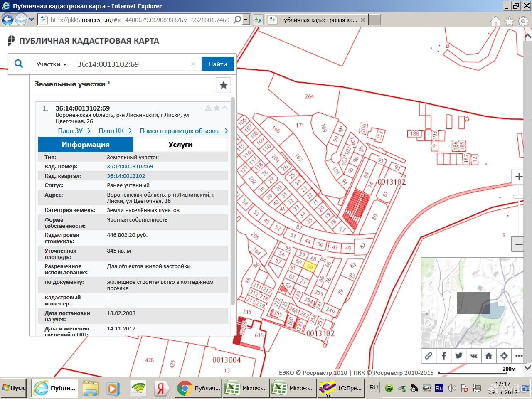Image resolution: width=532 pixels, height=399 pixels.
Task: Click map parcel label 264
Action: (309, 96)
